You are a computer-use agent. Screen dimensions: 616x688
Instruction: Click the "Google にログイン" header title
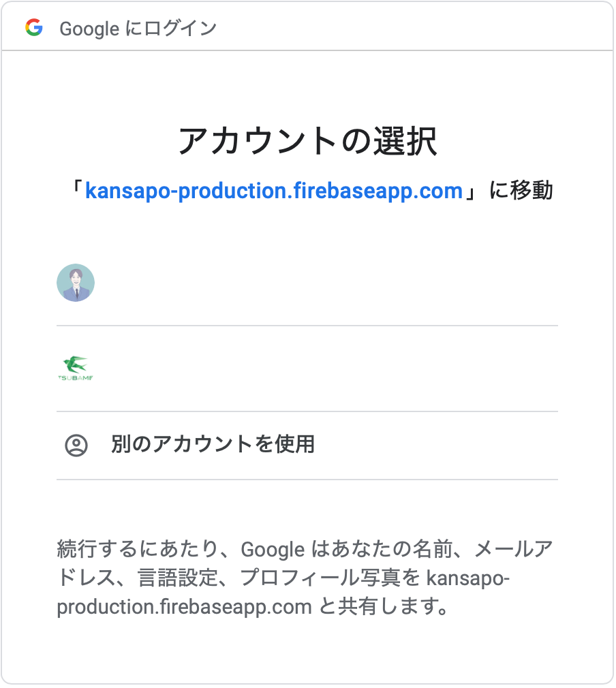pos(138,29)
